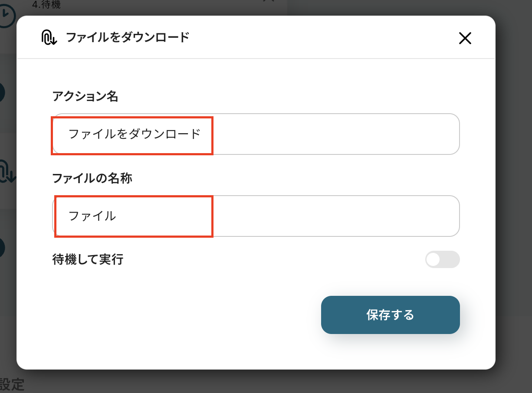
Task: Click the dimmed X icon above the dialog
Action: (x=269, y=1)
